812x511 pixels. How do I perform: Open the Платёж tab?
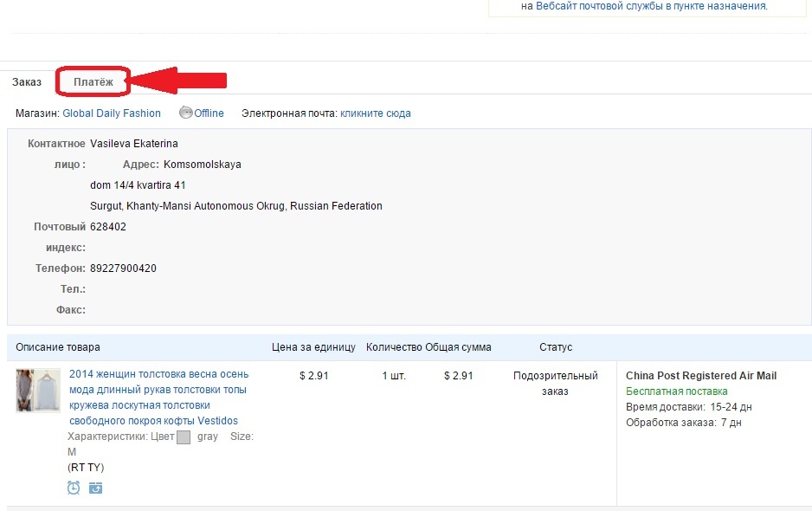(x=93, y=81)
